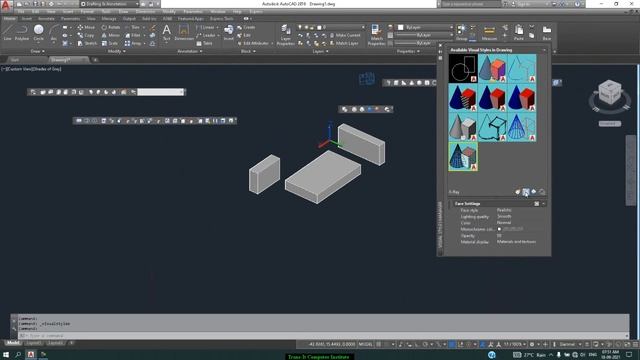640x360 pixels.
Task: Open the Express Tools ribbon tab
Action: click(222, 18)
